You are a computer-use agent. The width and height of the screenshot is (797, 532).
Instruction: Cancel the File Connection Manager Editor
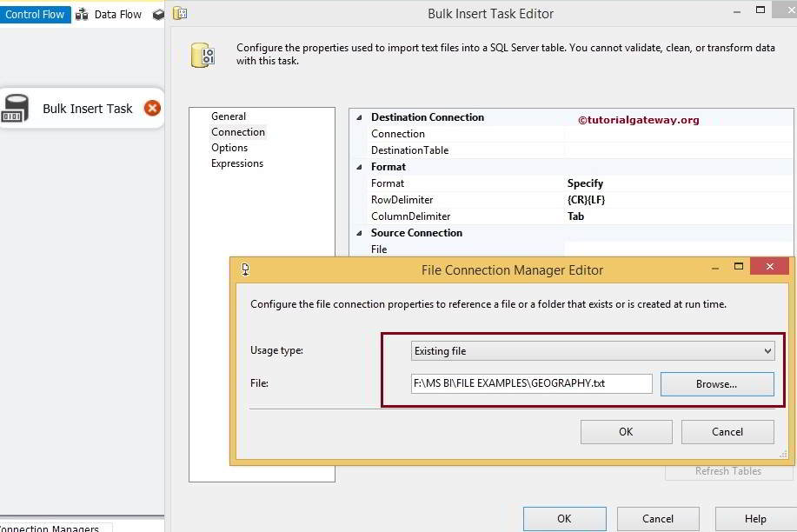point(727,432)
